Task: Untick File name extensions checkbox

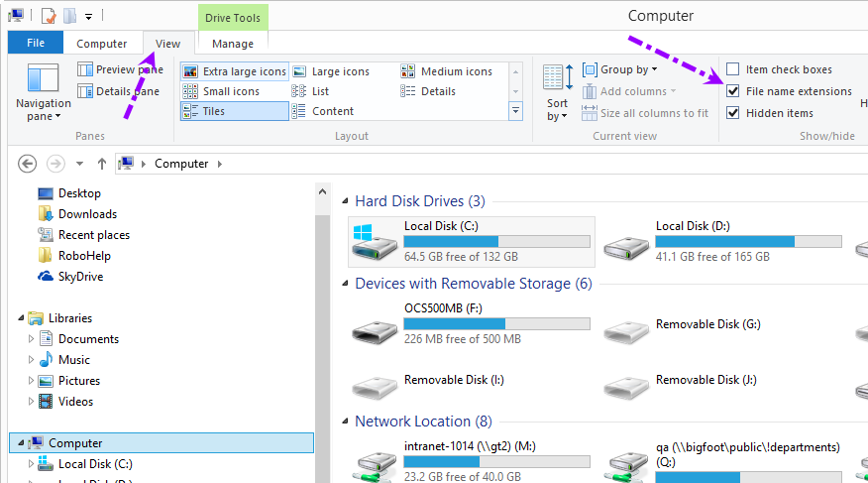Action: click(x=733, y=91)
